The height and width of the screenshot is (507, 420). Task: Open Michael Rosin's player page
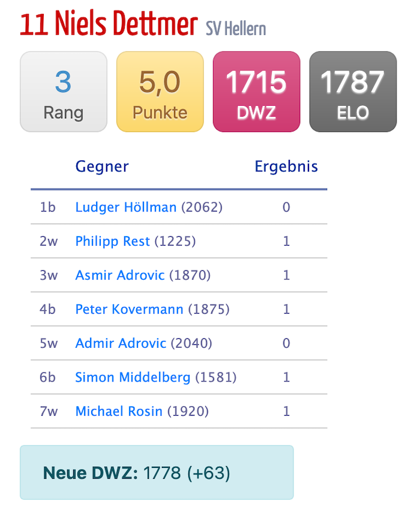(119, 411)
